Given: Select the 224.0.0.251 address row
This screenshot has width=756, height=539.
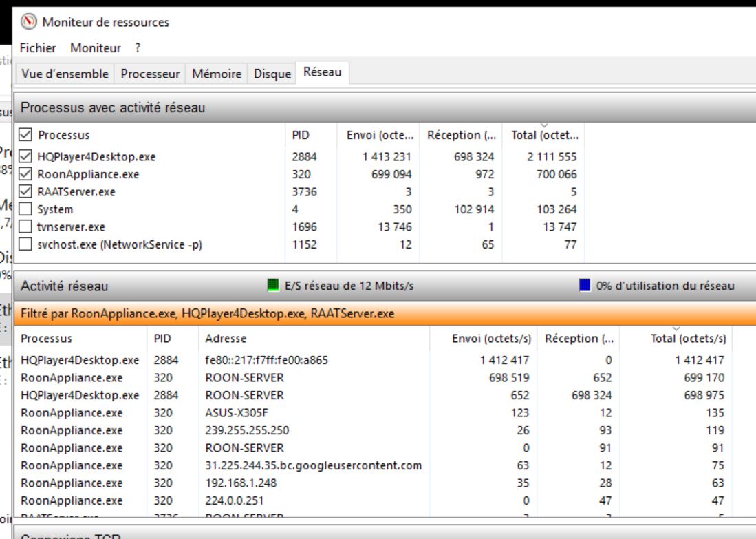Looking at the screenshot, I should tap(374, 500).
